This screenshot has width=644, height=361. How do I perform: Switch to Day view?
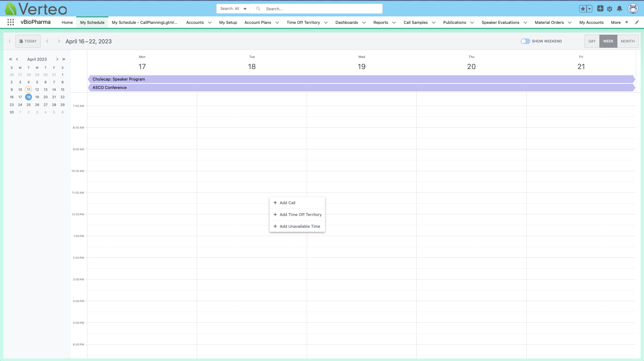click(592, 41)
